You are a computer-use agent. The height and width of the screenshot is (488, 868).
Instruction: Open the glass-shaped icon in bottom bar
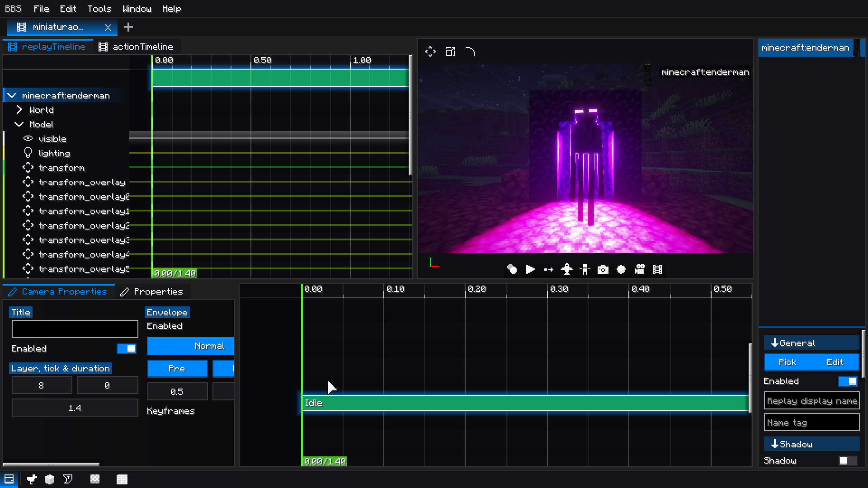68,479
